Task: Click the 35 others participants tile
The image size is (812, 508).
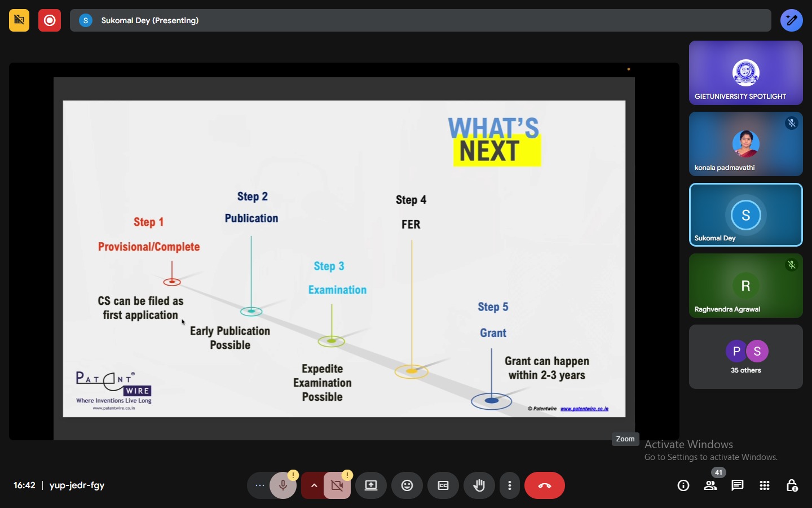Action: [746, 357]
